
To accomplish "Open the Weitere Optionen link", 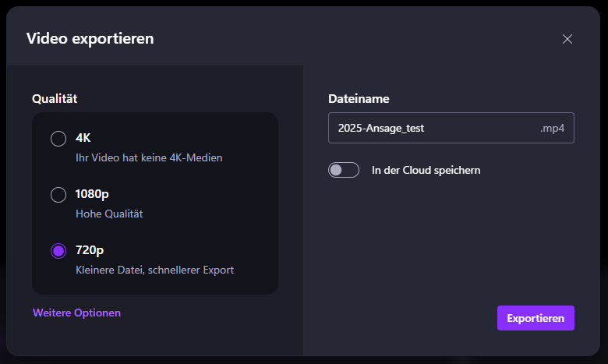I will pyautogui.click(x=76, y=313).
